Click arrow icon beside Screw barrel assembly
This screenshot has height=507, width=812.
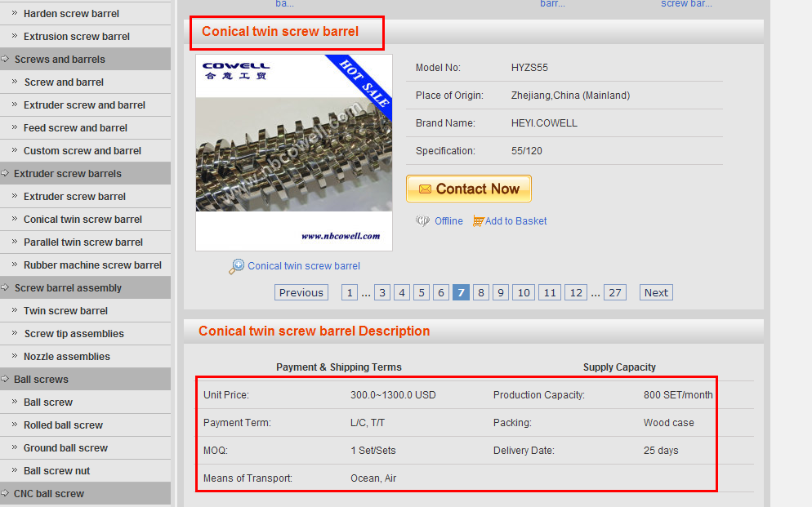tap(5, 287)
